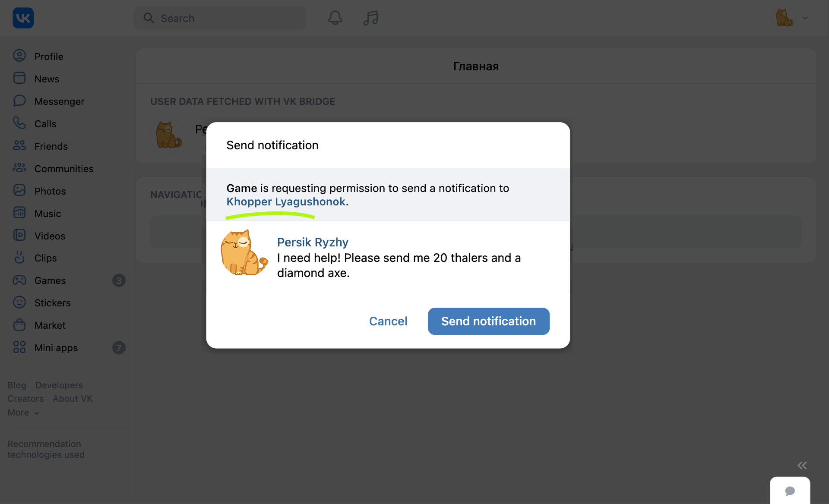The width and height of the screenshot is (829, 504).
Task: Click the Games badge showing 3
Action: tap(119, 280)
